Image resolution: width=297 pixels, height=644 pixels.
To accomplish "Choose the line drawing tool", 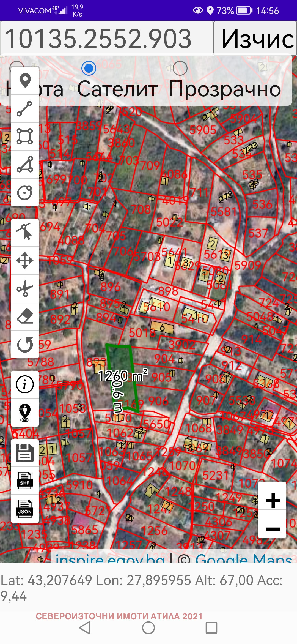I will pos(25,109).
